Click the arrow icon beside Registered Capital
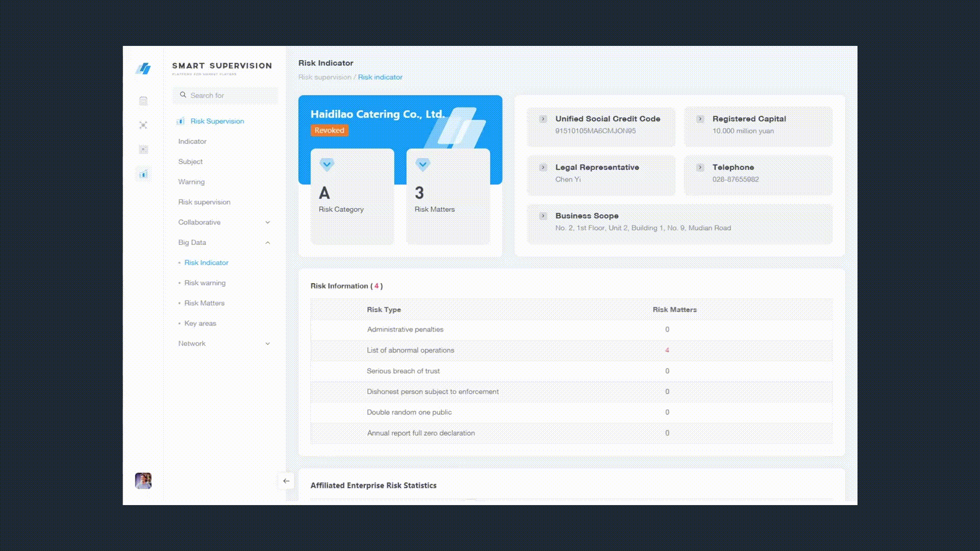Screen dimensions: 980x551 tap(700, 119)
